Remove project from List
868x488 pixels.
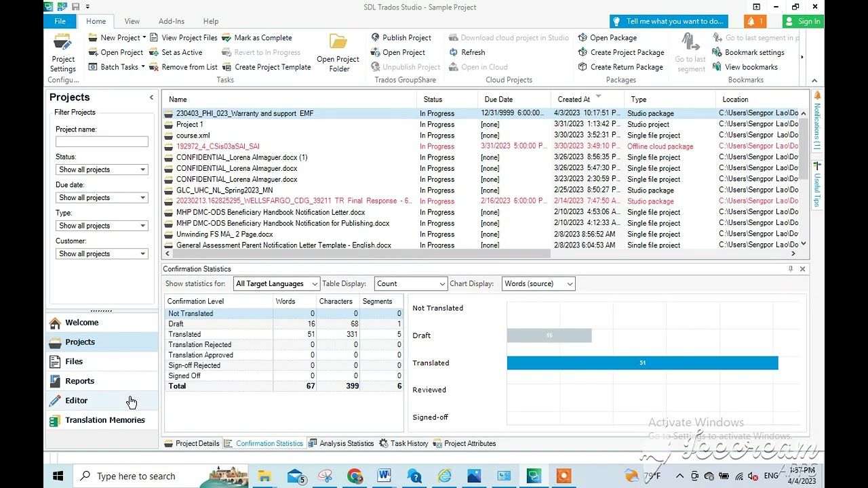point(183,67)
